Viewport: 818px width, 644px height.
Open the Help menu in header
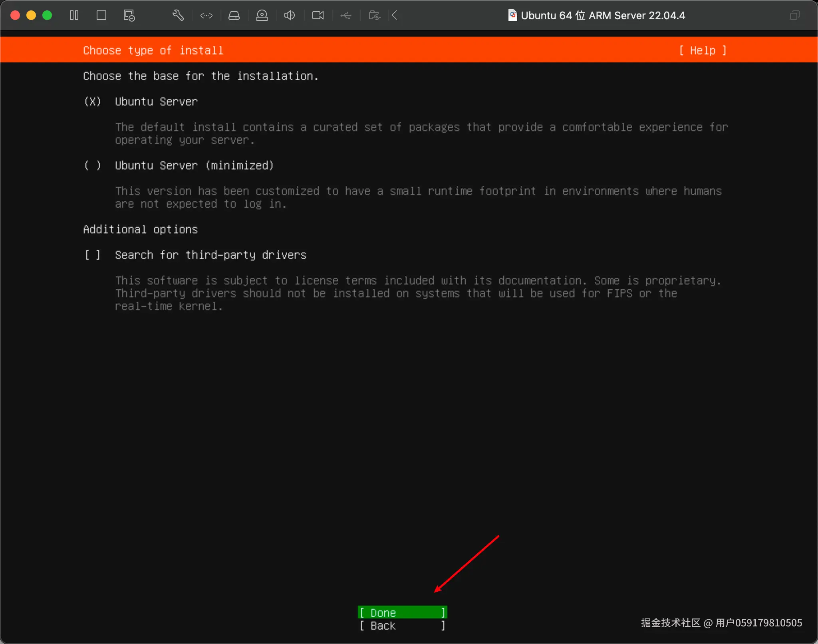703,50
